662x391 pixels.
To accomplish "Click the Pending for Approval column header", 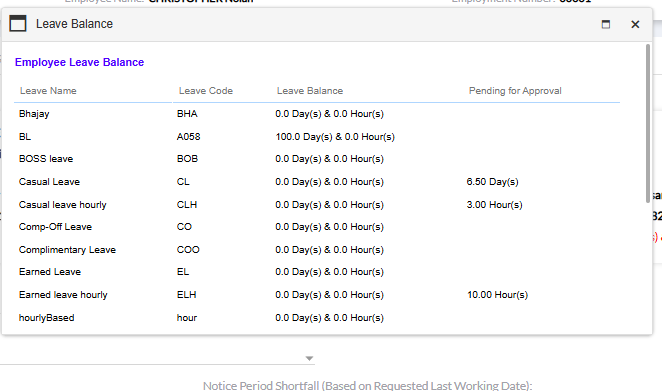I will 515,91.
